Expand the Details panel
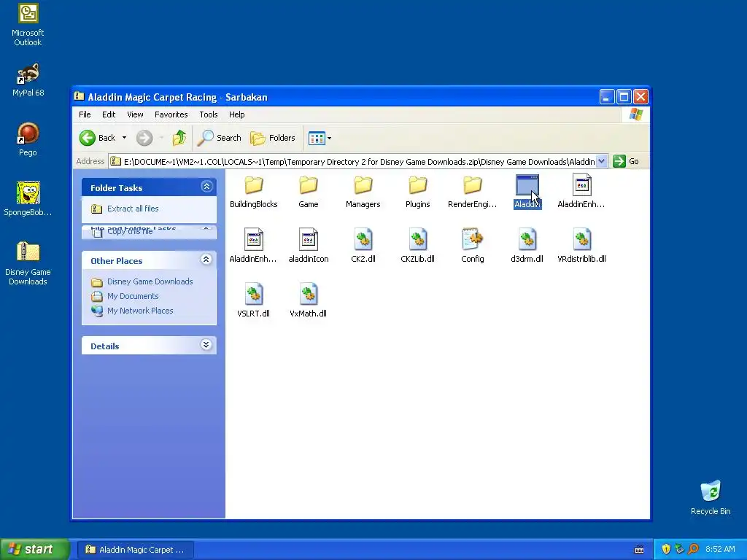 206,345
